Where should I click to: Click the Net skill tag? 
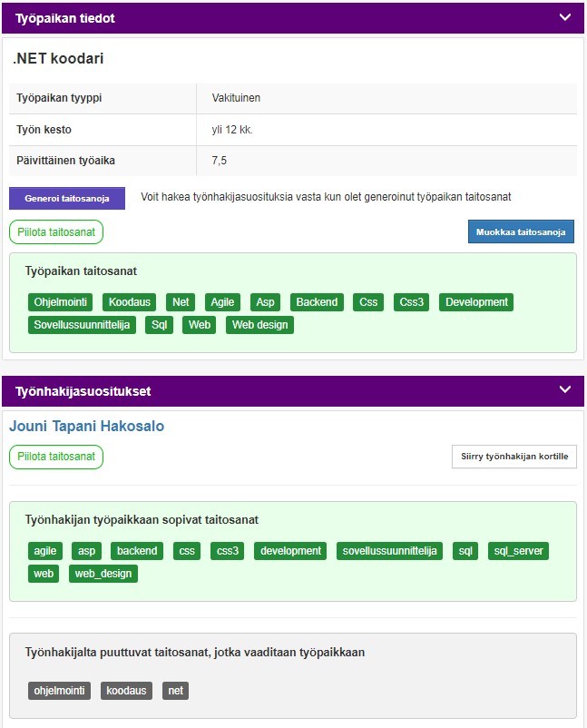[181, 302]
